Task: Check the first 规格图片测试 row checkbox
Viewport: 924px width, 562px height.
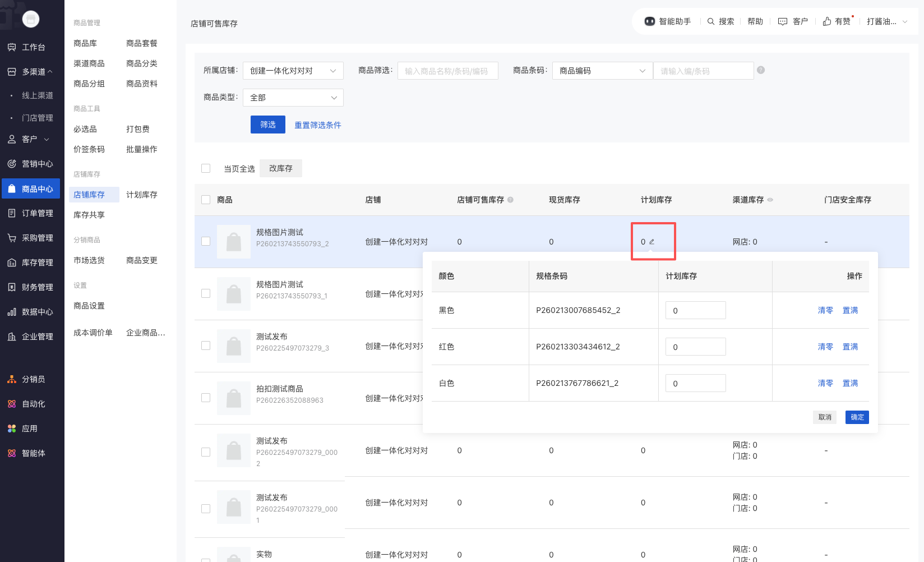Action: tap(206, 241)
